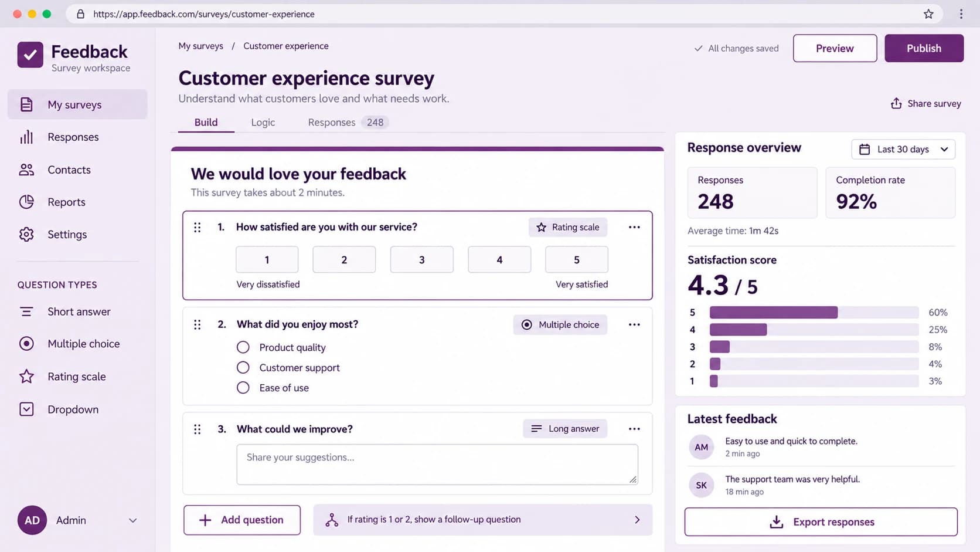
Task: Open the Responses 248 tab
Action: [348, 122]
